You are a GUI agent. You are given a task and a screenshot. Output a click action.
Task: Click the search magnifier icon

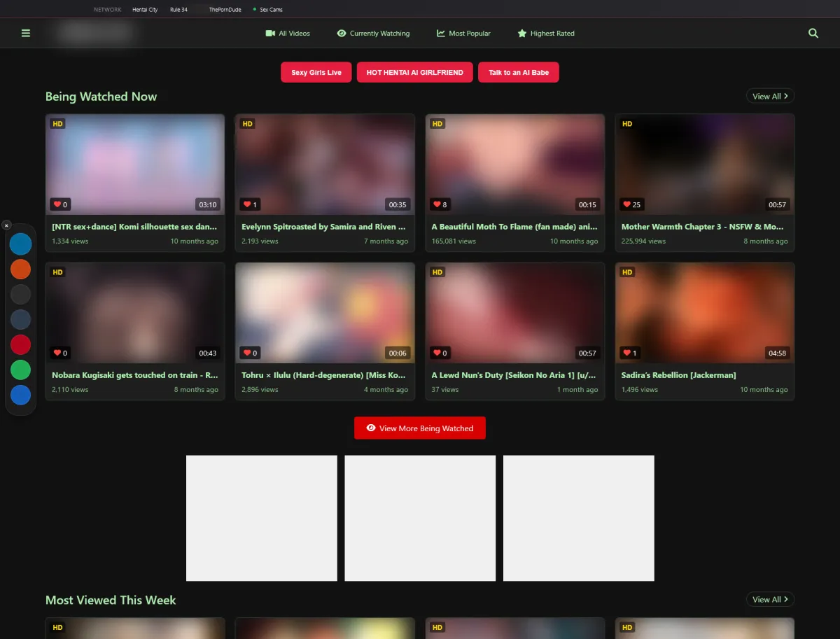pos(813,33)
